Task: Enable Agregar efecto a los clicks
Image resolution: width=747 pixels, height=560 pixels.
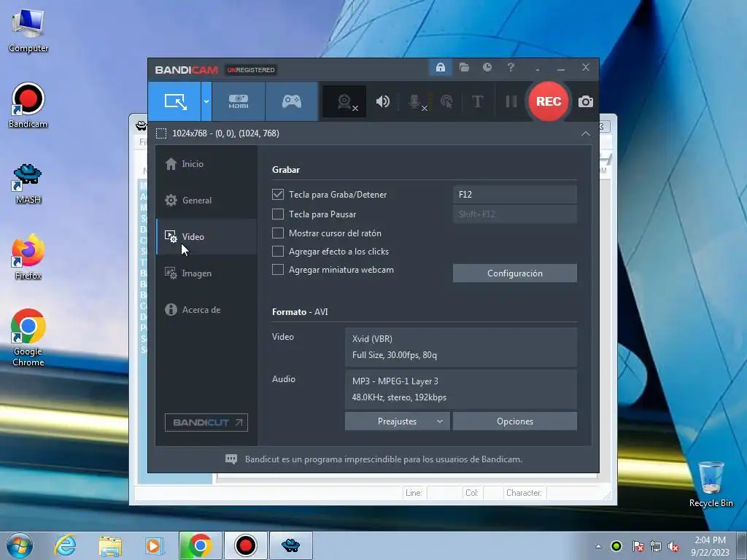Action: pyautogui.click(x=278, y=251)
